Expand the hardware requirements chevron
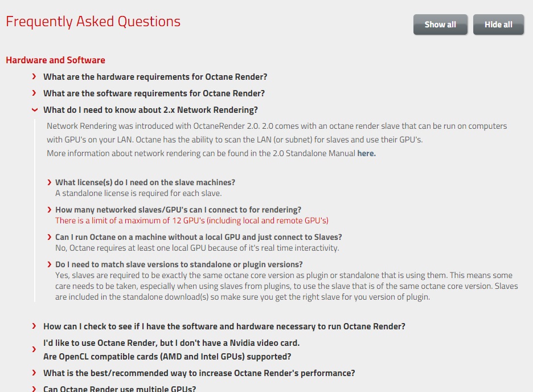The height and width of the screenshot is (392, 533). [x=35, y=76]
